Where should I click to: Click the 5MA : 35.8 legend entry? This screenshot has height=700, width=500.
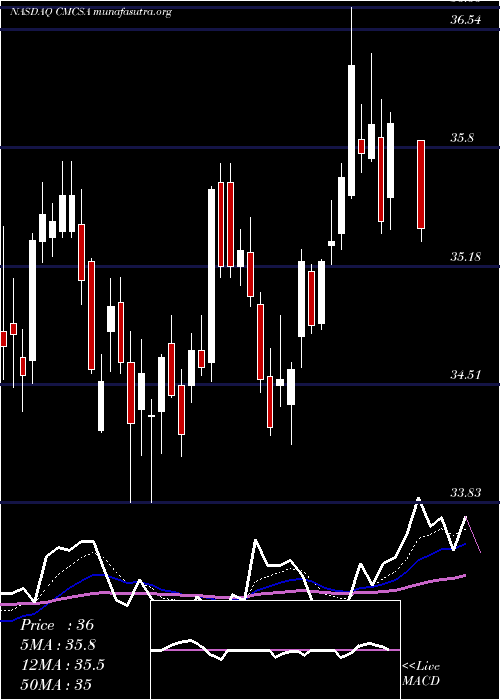(x=58, y=645)
